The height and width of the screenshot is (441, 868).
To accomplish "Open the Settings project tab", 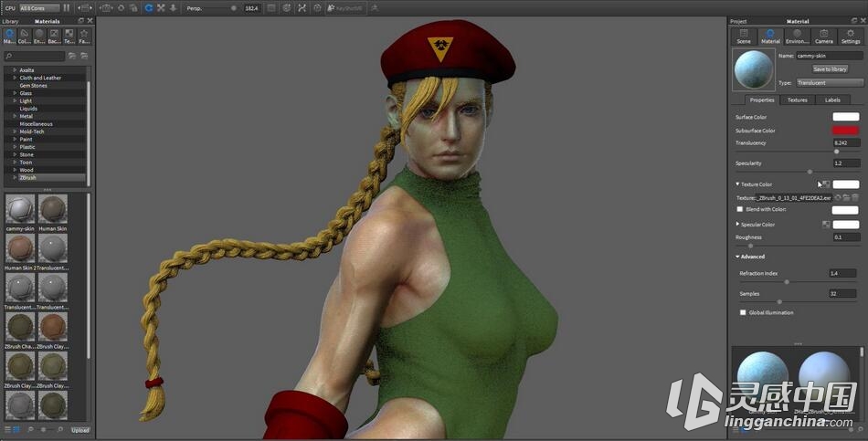I will [x=851, y=37].
